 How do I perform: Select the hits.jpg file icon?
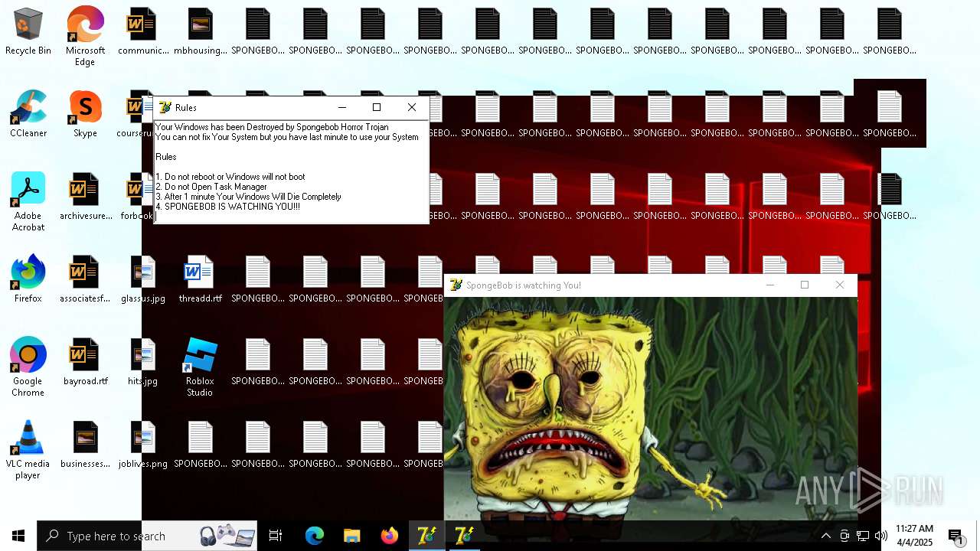(142, 363)
